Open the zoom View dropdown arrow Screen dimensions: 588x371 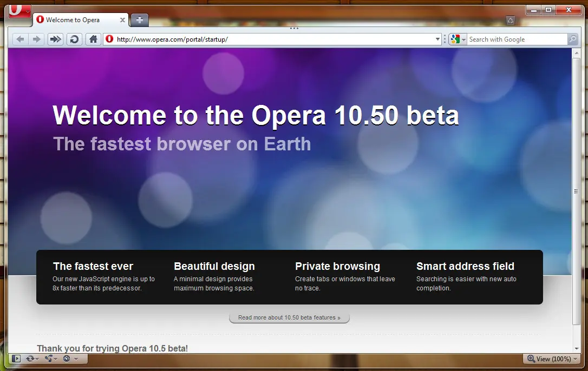576,360
